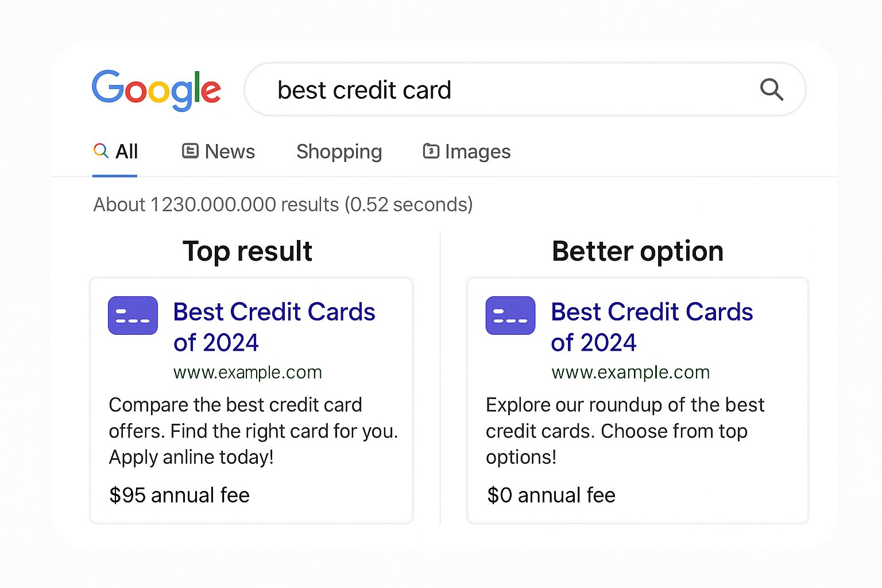Click the '$95 annual fee' text

pos(179,495)
